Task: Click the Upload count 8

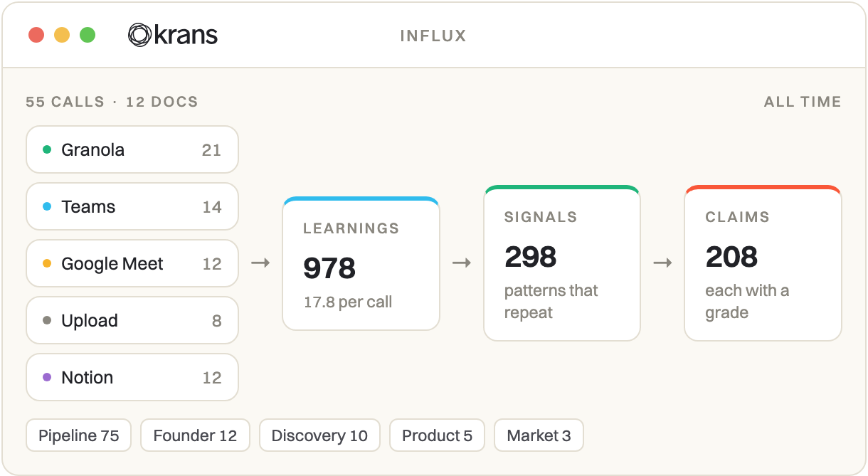Action: [x=217, y=321]
